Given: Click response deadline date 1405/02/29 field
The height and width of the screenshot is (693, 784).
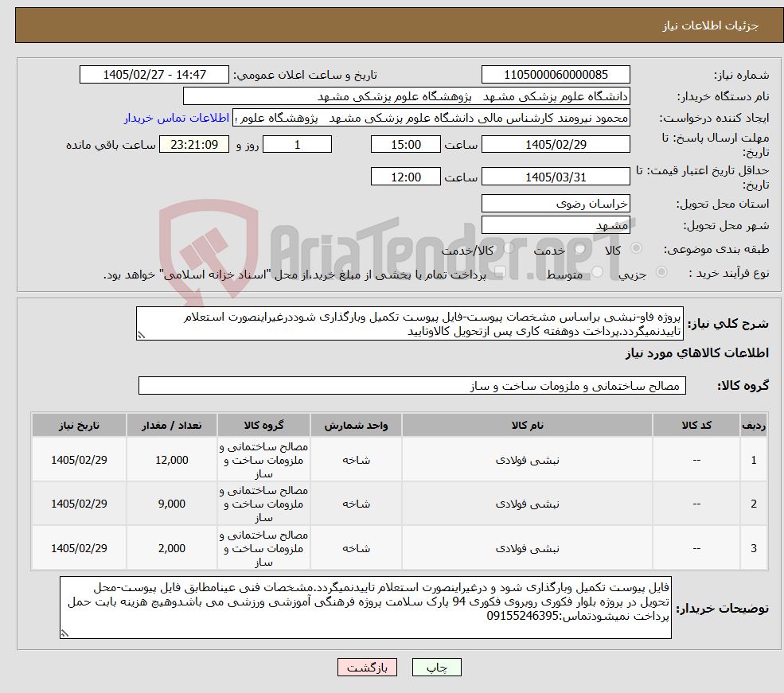Looking at the screenshot, I should (x=556, y=144).
